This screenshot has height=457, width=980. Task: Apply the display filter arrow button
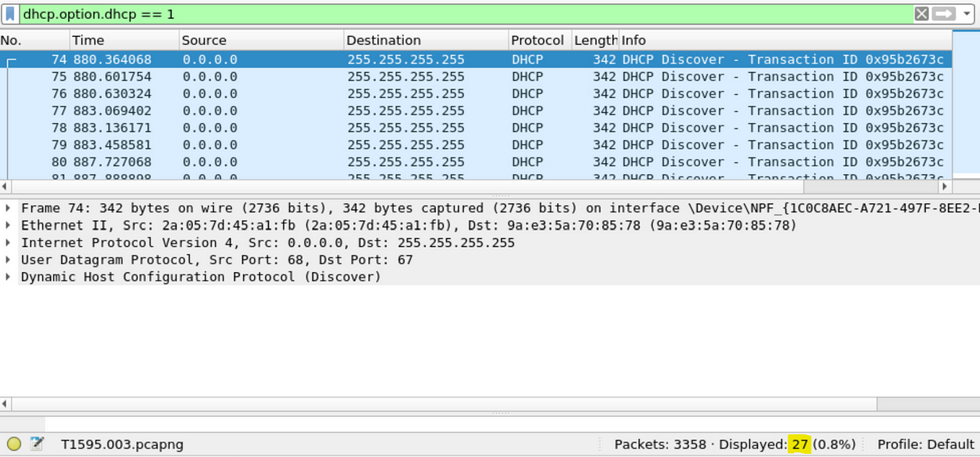click(x=943, y=14)
